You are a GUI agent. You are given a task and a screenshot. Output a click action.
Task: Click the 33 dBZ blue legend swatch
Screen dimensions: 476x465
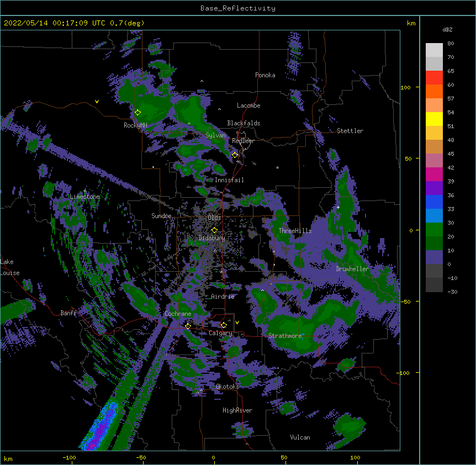pyautogui.click(x=434, y=202)
